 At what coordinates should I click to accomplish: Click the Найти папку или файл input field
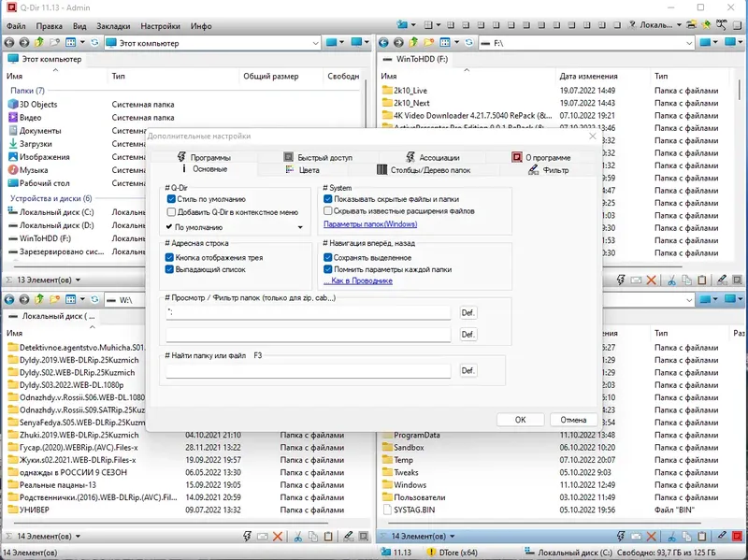(309, 370)
